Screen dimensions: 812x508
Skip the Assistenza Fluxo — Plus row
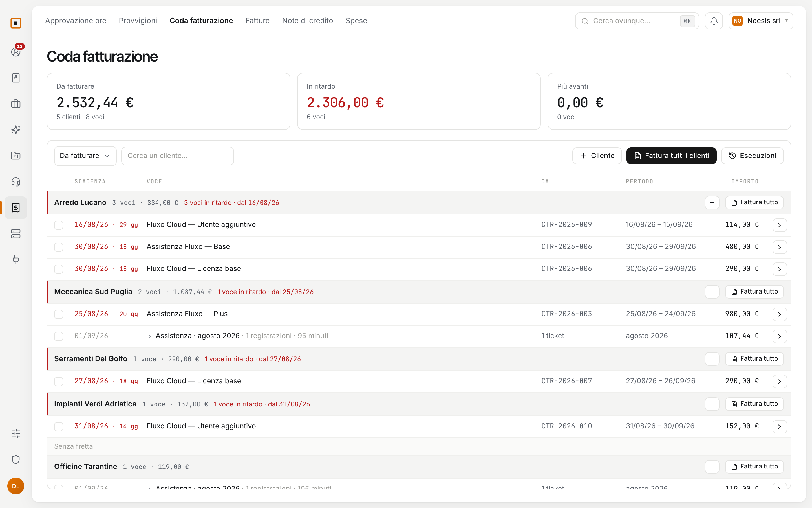(780, 314)
